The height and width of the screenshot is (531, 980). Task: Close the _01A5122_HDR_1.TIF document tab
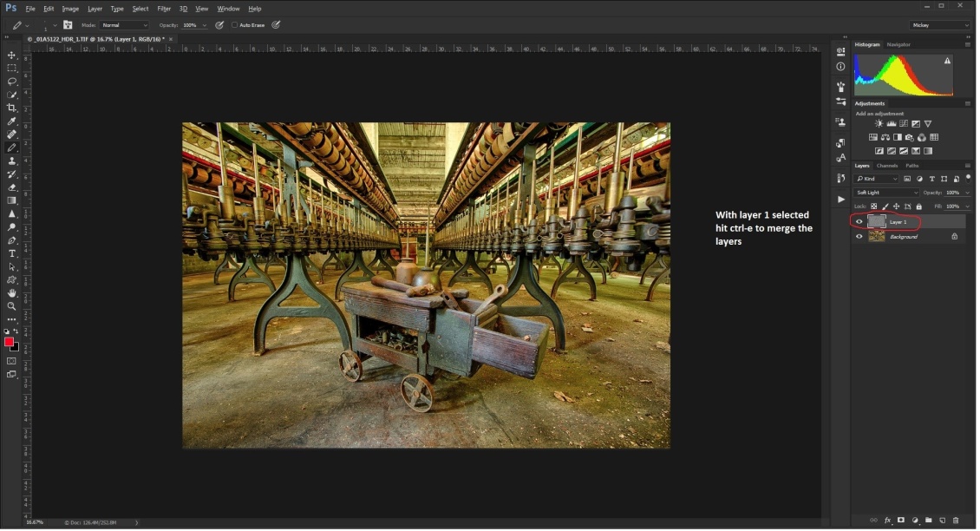click(x=171, y=39)
